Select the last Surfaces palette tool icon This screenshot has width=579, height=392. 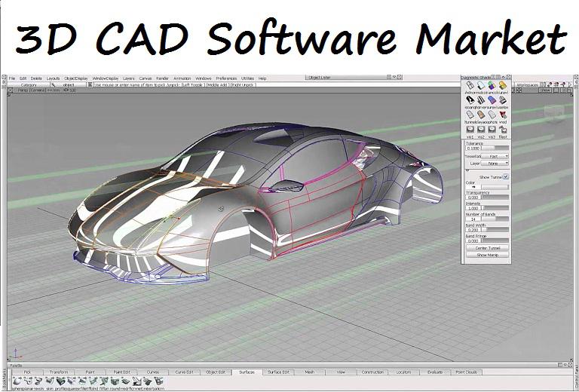click(158, 381)
